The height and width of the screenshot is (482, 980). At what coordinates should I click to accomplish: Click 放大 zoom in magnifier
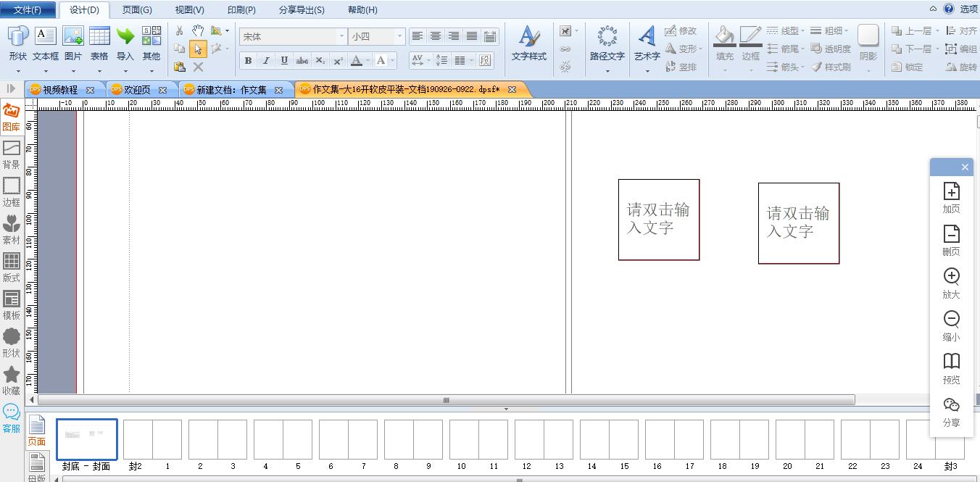pyautogui.click(x=951, y=277)
